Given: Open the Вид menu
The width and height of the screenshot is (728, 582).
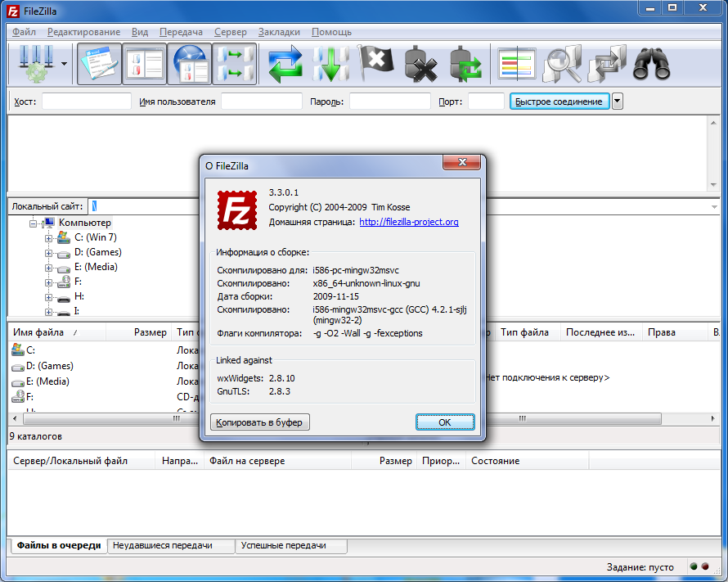Looking at the screenshot, I should pos(140,32).
